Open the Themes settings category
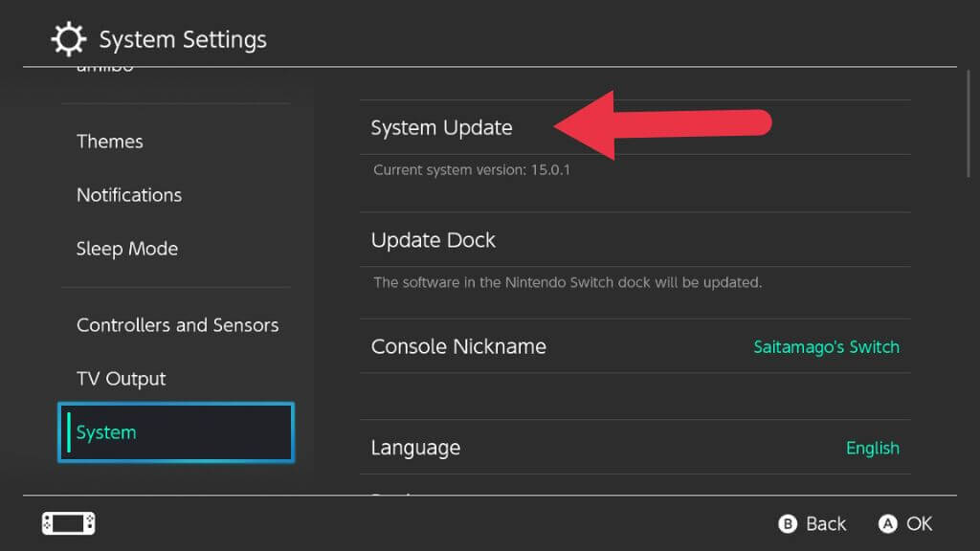Image resolution: width=980 pixels, height=551 pixels. (110, 142)
